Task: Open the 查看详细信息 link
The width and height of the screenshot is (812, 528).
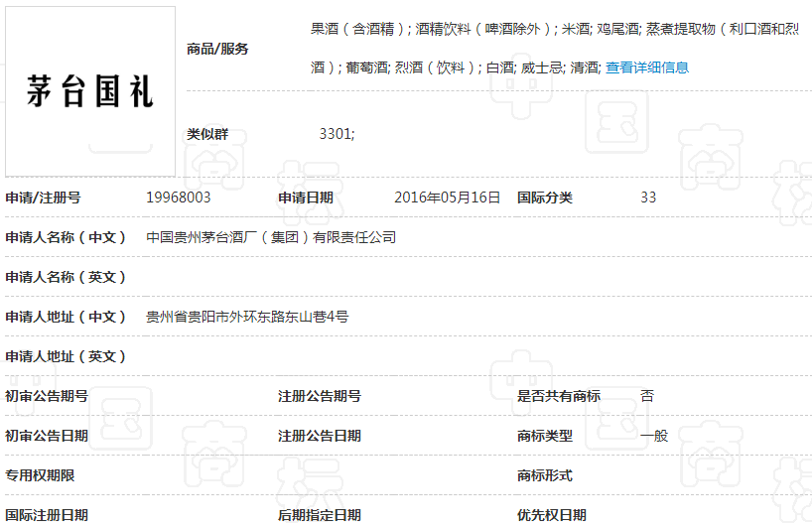Action: point(647,67)
